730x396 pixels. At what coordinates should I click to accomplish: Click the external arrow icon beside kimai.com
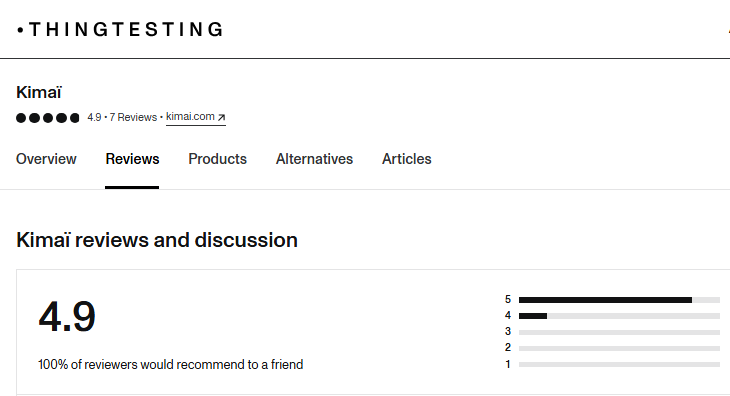click(x=222, y=117)
